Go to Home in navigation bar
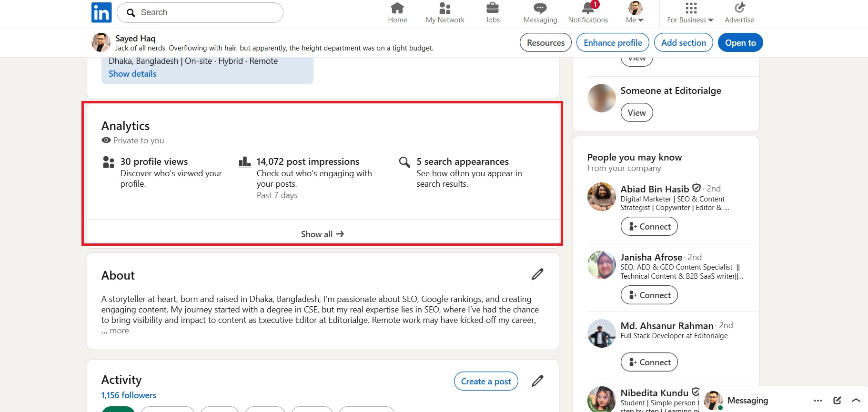 click(x=397, y=13)
